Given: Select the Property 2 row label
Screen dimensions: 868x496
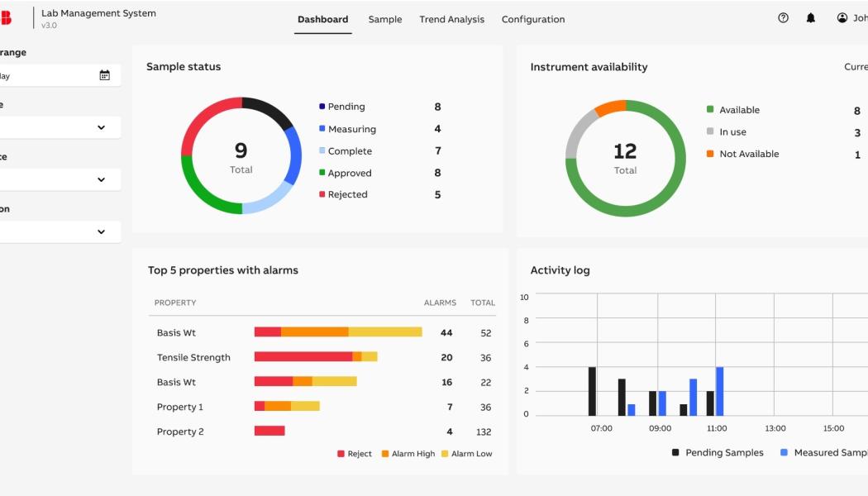Looking at the screenshot, I should 180,432.
